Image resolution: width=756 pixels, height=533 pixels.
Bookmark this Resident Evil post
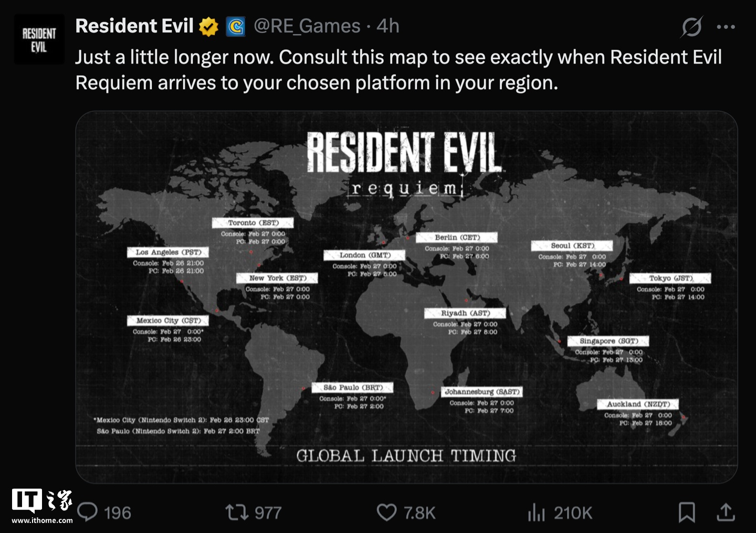(687, 512)
